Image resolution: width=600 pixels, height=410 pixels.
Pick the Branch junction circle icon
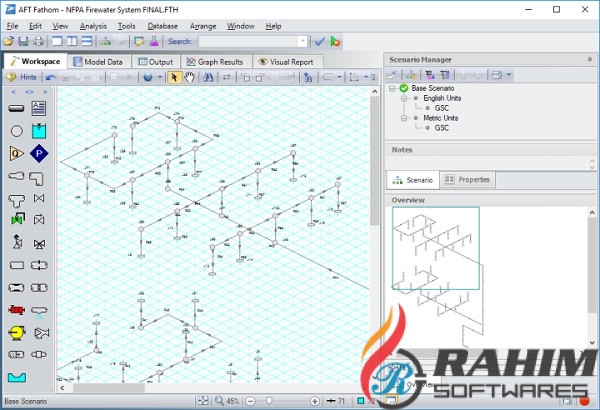(16, 131)
